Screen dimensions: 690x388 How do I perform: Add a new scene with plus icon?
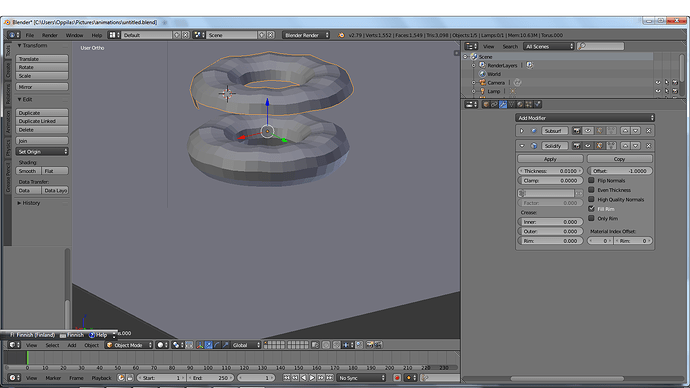tap(262, 35)
